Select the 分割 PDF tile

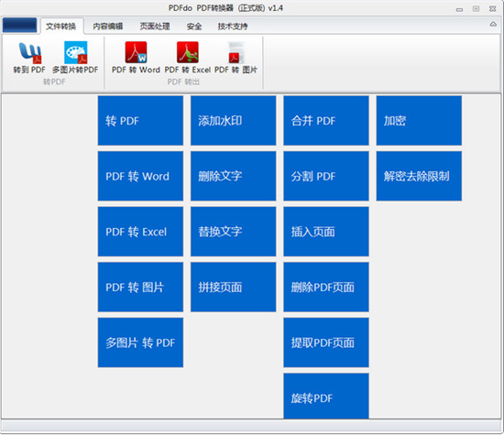coord(326,176)
